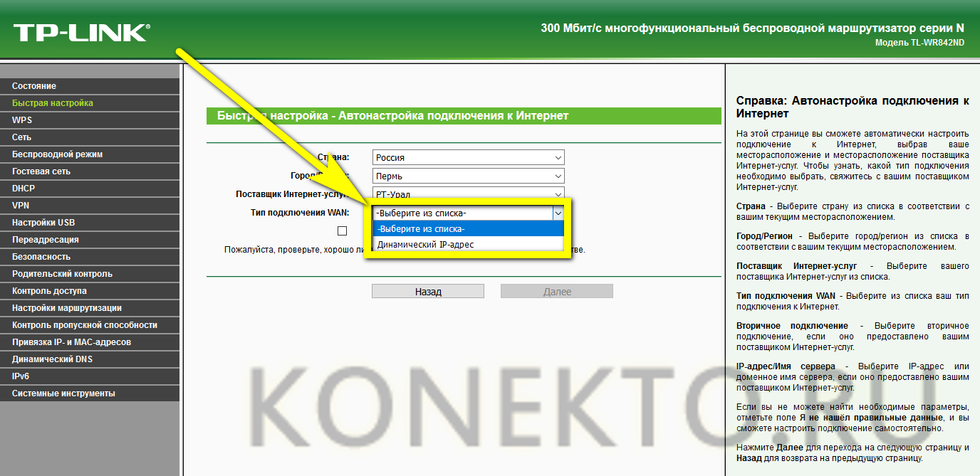Click the Тип подключения WAN label
This screenshot has height=476, width=980.
click(x=300, y=213)
